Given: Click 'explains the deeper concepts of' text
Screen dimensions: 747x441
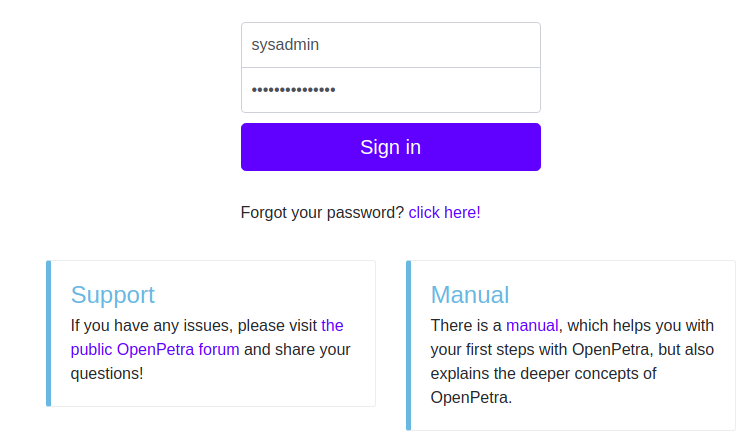Looking at the screenshot, I should [543, 373].
